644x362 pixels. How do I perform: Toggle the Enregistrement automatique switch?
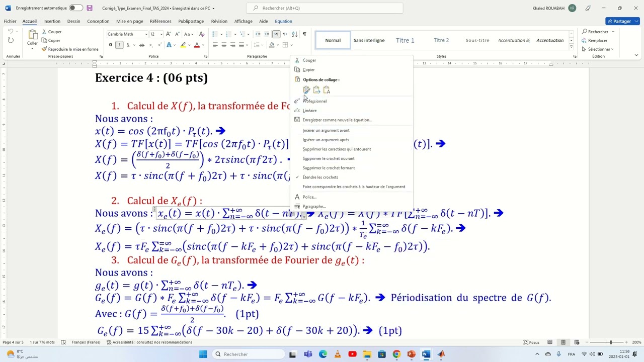(76, 8)
